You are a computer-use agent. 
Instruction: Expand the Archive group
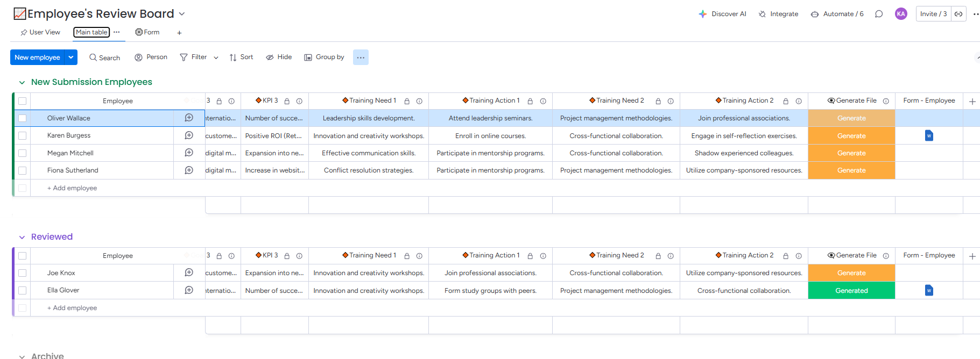[x=22, y=356]
